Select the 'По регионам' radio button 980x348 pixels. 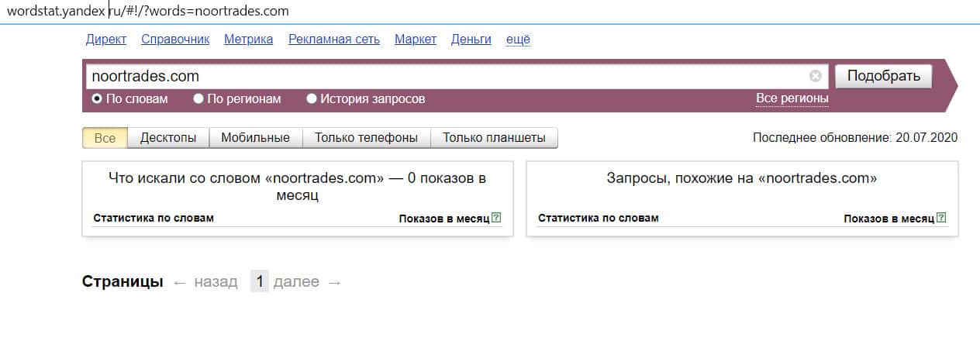[198, 99]
